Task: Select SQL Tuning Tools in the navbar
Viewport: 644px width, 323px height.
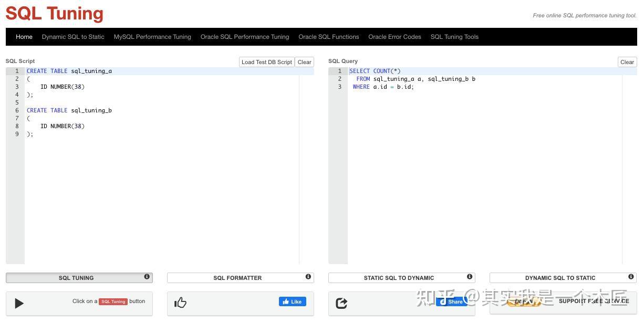Action: pyautogui.click(x=454, y=37)
